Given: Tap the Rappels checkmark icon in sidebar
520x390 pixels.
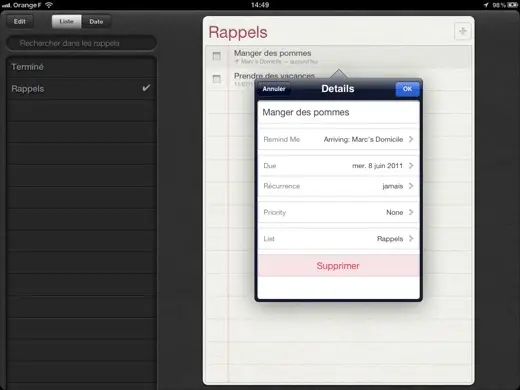Looking at the screenshot, I should click(x=146, y=88).
